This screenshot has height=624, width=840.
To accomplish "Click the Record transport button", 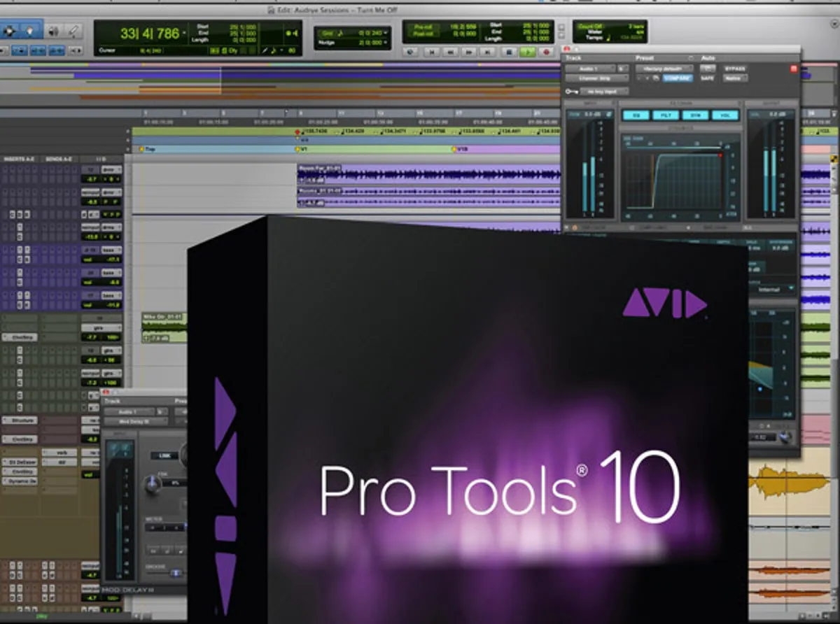I will click(546, 52).
